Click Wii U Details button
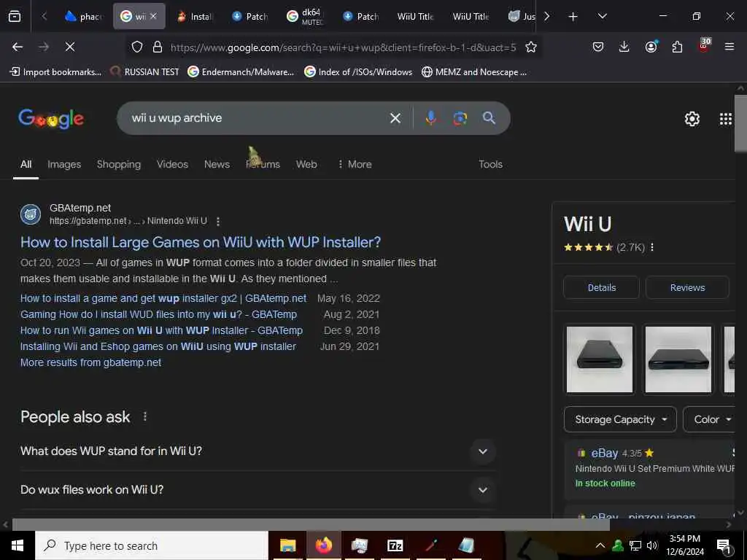The height and width of the screenshot is (560, 747). click(601, 287)
